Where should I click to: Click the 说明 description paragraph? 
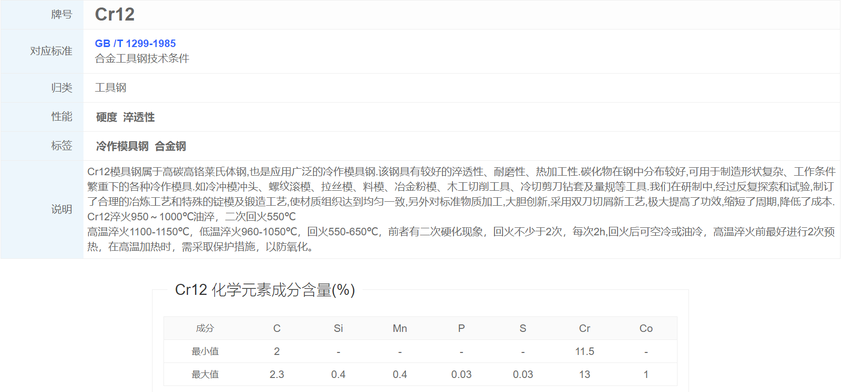click(461, 209)
